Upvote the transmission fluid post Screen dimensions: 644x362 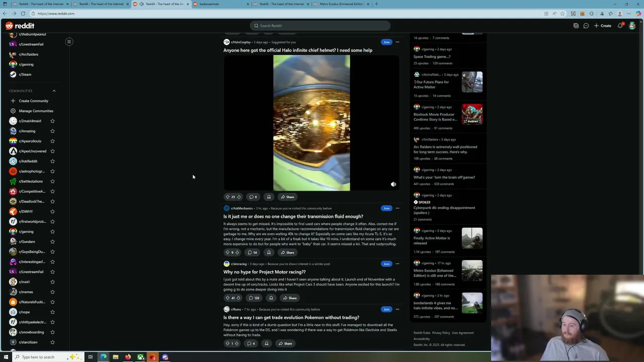(x=227, y=252)
